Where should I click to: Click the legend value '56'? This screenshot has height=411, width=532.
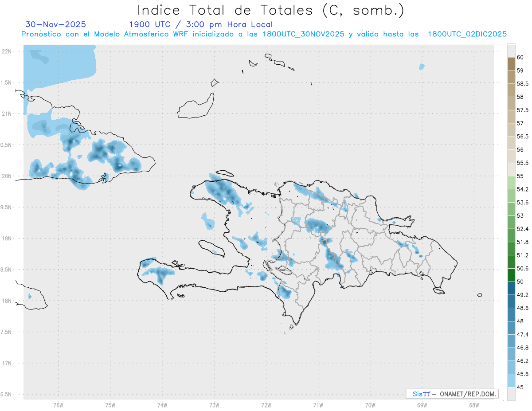coord(520,150)
